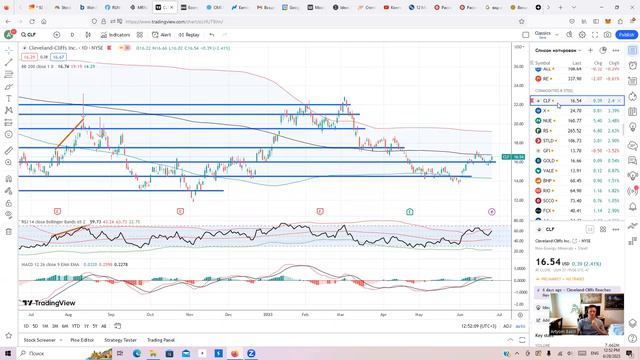Select the ruler measure tool
This screenshot has width=640, height=360.
point(9,150)
